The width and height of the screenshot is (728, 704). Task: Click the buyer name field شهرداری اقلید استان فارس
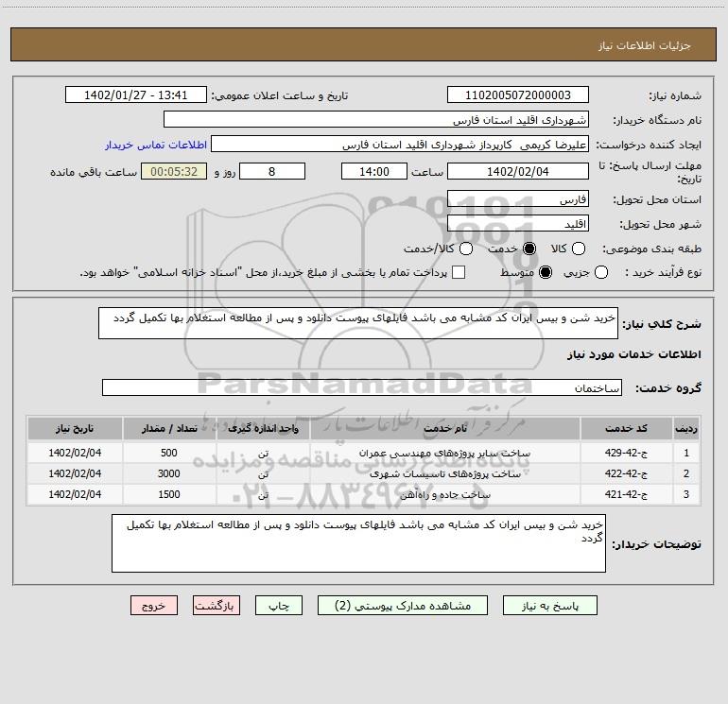(376, 120)
